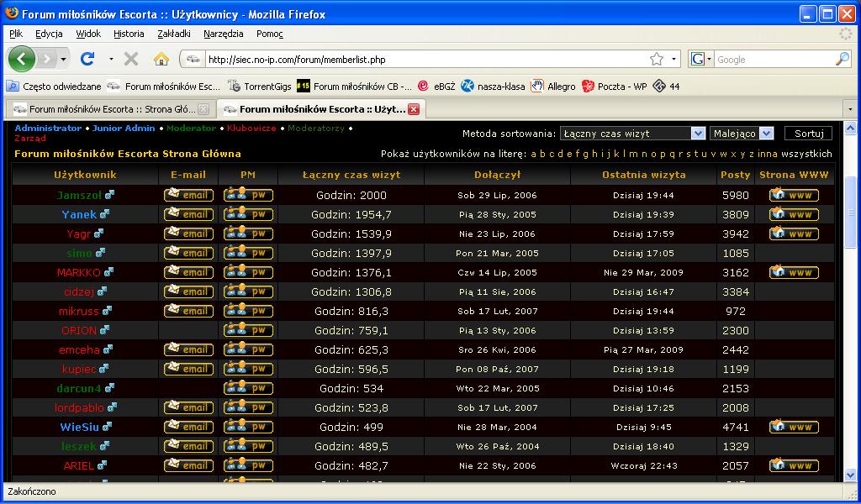Open the Zakładki menu

(174, 34)
